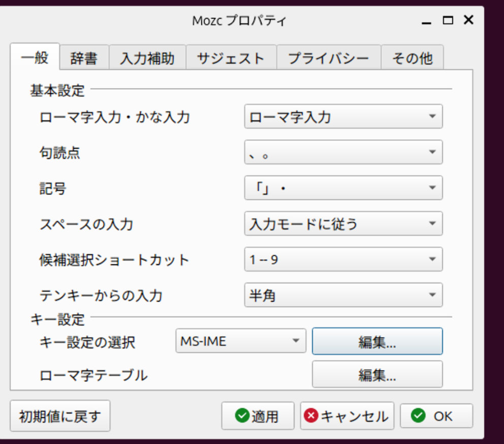Cancel changes with the キャンセル button
Viewport: 504px width, 444px height.
pyautogui.click(x=347, y=416)
